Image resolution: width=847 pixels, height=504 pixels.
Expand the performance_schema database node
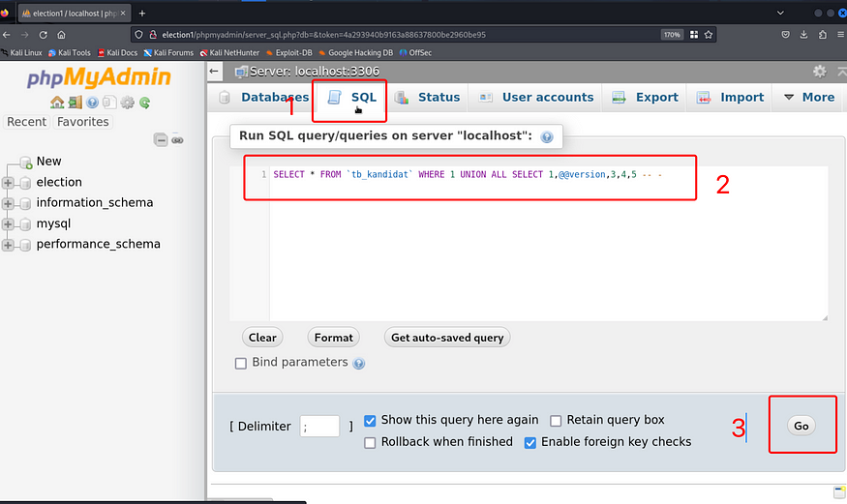pyautogui.click(x=8, y=245)
